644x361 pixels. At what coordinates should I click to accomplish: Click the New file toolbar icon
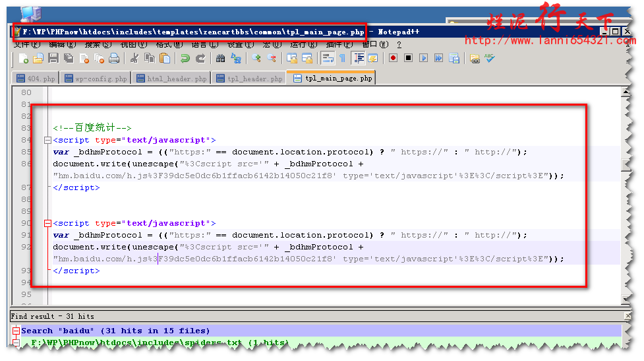pos(24,59)
